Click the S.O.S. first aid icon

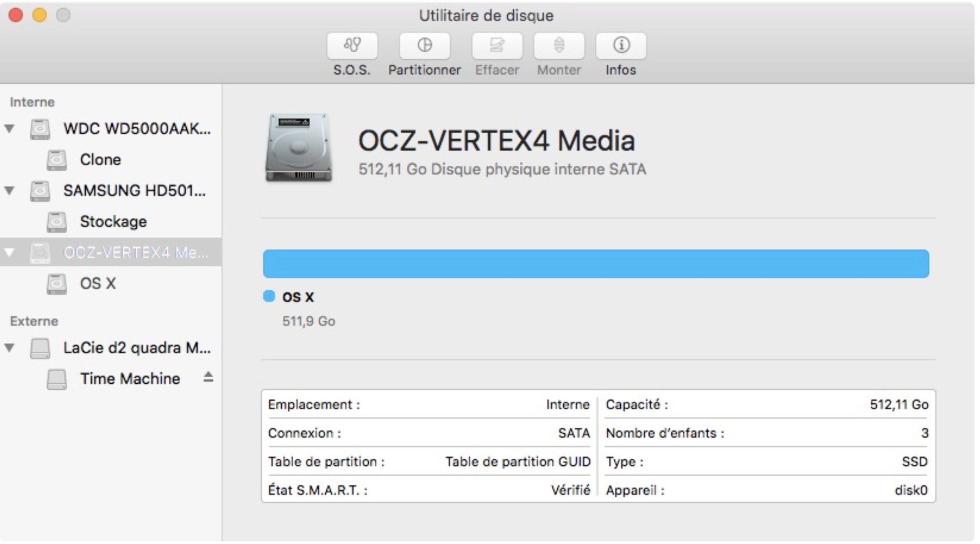click(x=352, y=45)
